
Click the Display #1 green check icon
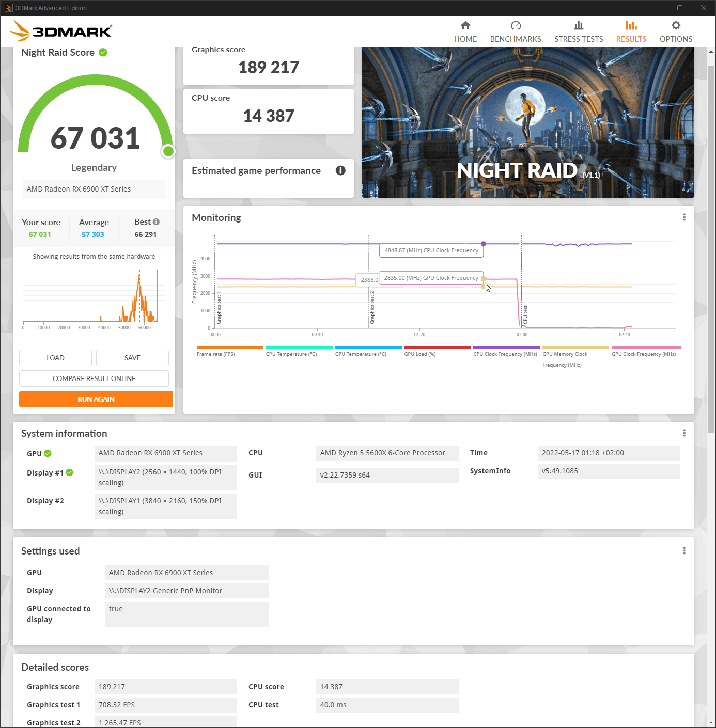(x=70, y=472)
